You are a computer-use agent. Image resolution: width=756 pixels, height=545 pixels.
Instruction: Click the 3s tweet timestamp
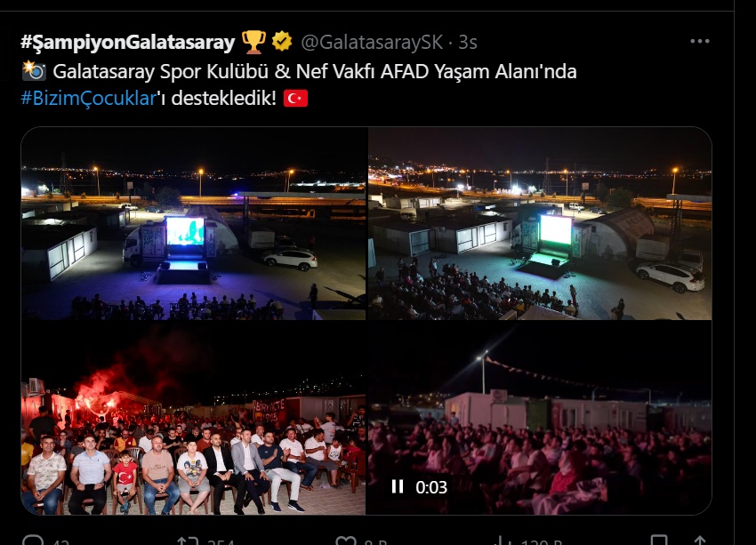click(468, 43)
